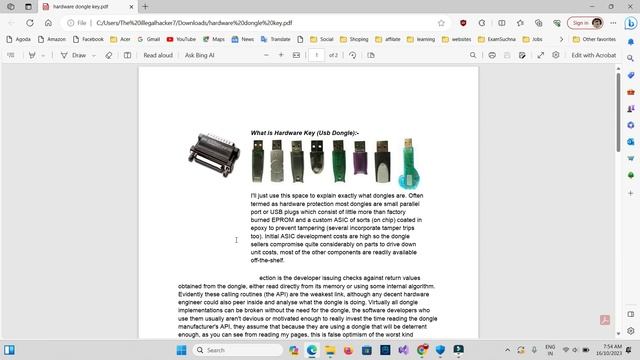The width and height of the screenshot is (640, 360).
Task: Click the PDF vertical scrollbar thumb
Action: point(618,112)
